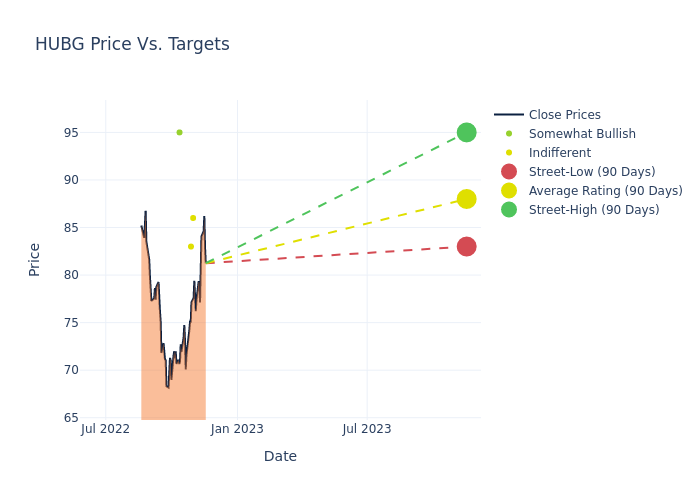Image resolution: width=700 pixels, height=500 pixels.
Task: Click the large green Street-High chart marker
Action: click(466, 132)
